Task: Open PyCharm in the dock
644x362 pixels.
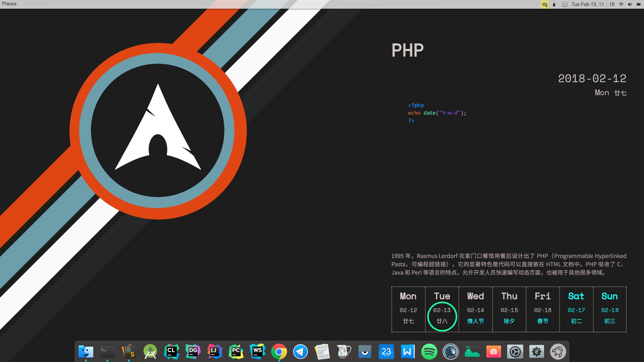Action: pyautogui.click(x=236, y=352)
